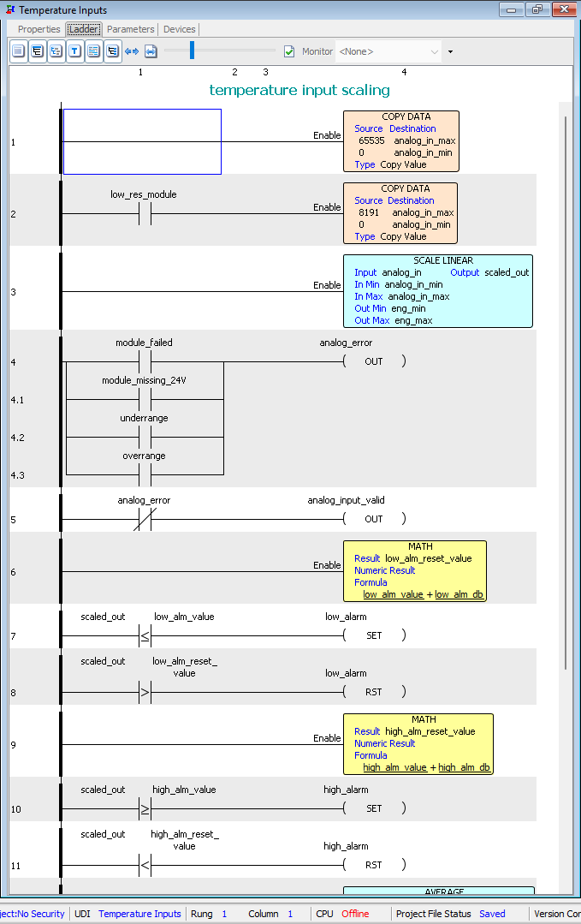Click the zoom slider handle
Image resolution: width=581 pixels, height=924 pixels.
click(x=193, y=51)
